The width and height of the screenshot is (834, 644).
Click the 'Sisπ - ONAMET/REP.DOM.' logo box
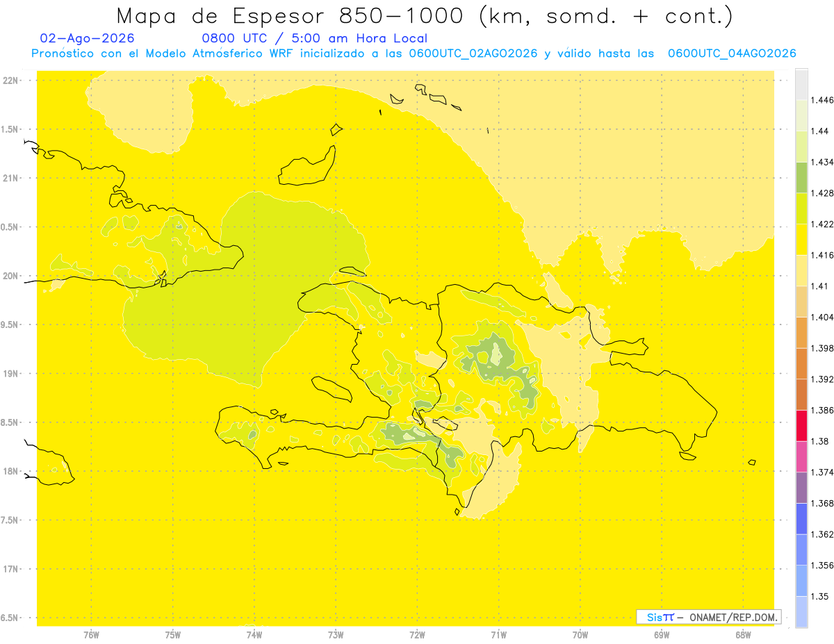[708, 617]
